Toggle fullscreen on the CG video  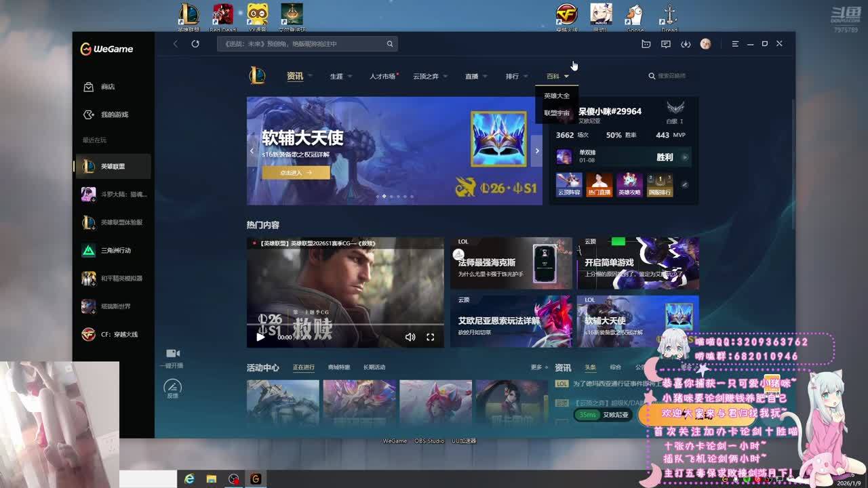pos(430,337)
